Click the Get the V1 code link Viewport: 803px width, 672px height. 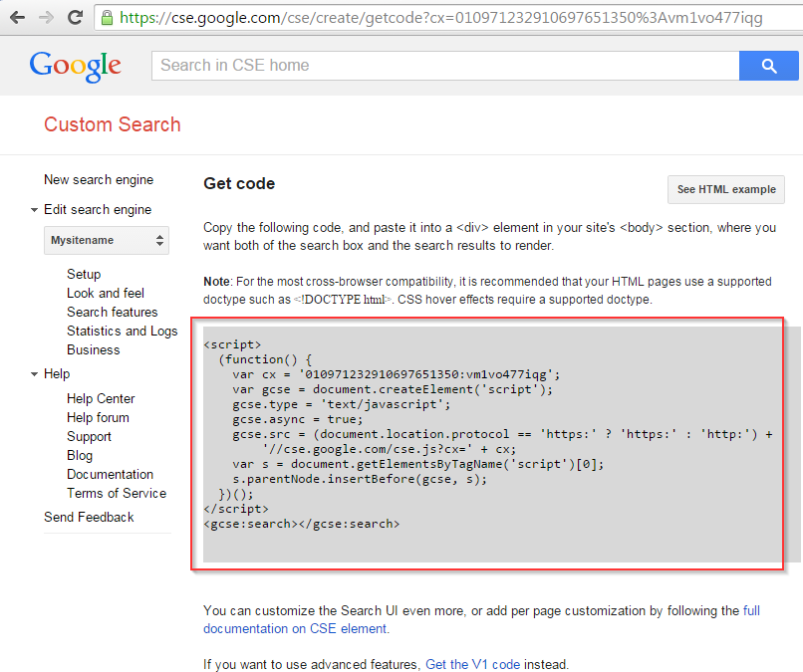(x=472, y=664)
